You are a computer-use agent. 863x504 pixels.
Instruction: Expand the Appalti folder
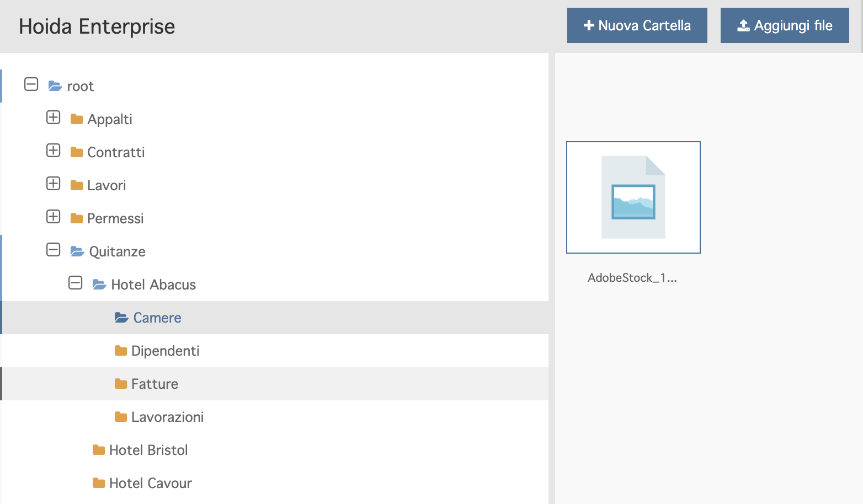coord(54,117)
